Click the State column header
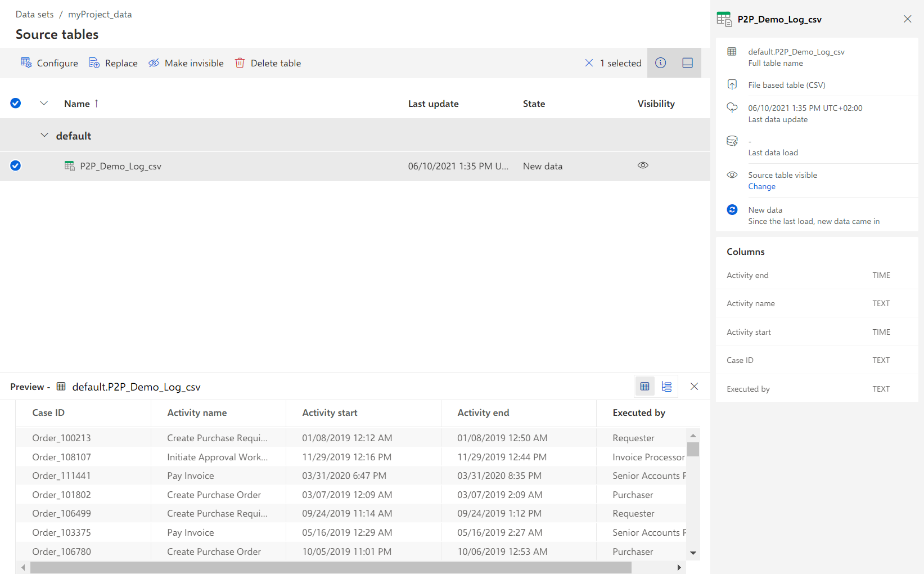924x574 pixels. (534, 104)
